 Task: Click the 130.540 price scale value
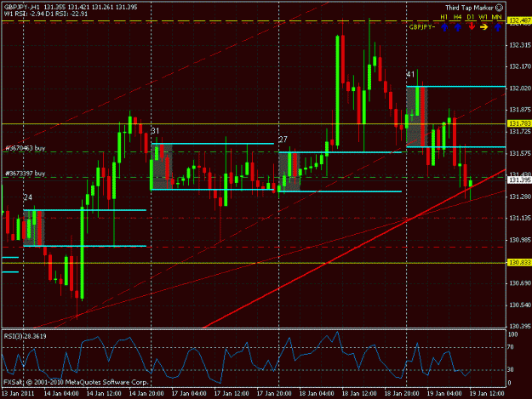[x=520, y=305]
